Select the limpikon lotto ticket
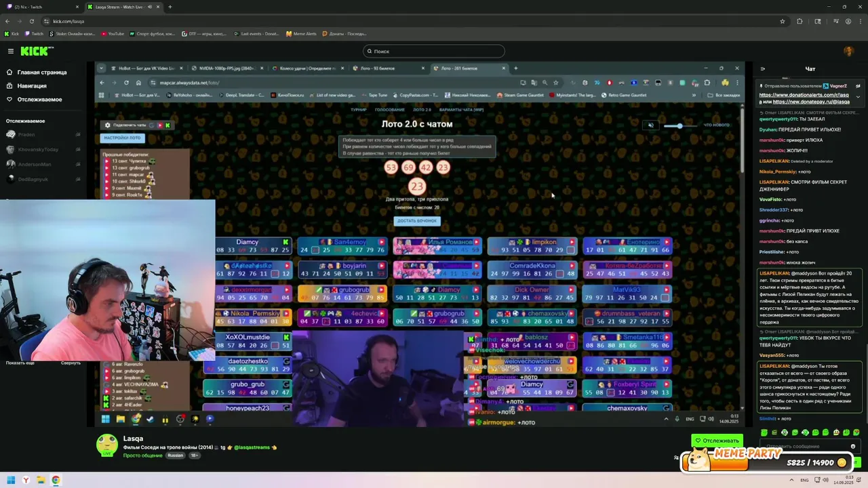The width and height of the screenshot is (868, 488). click(532, 246)
